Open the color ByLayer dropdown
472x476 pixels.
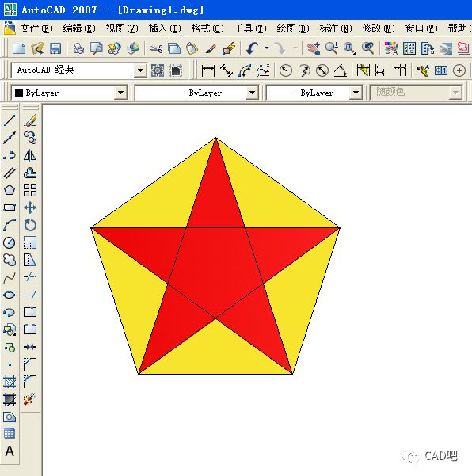[121, 93]
